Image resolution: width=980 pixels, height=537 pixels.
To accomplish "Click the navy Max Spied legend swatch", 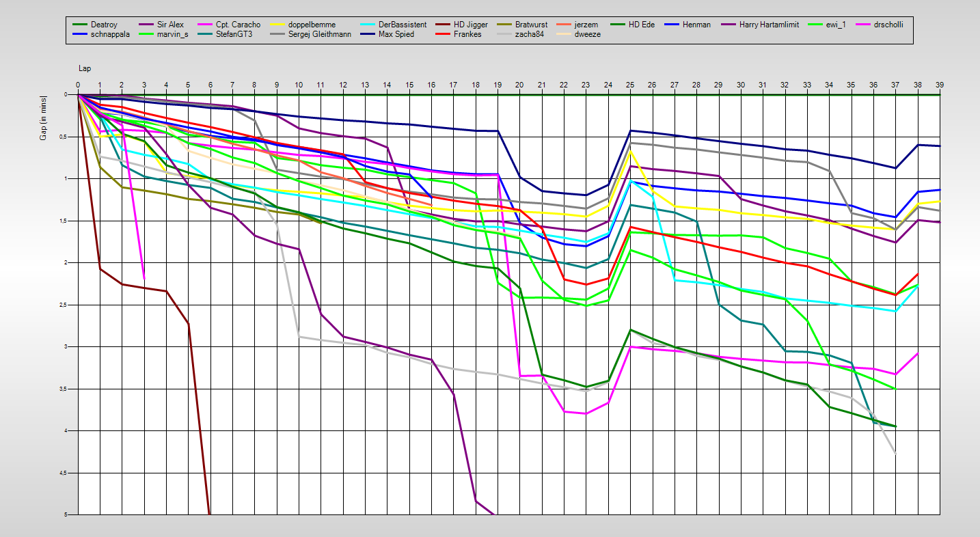I will 359,34.
